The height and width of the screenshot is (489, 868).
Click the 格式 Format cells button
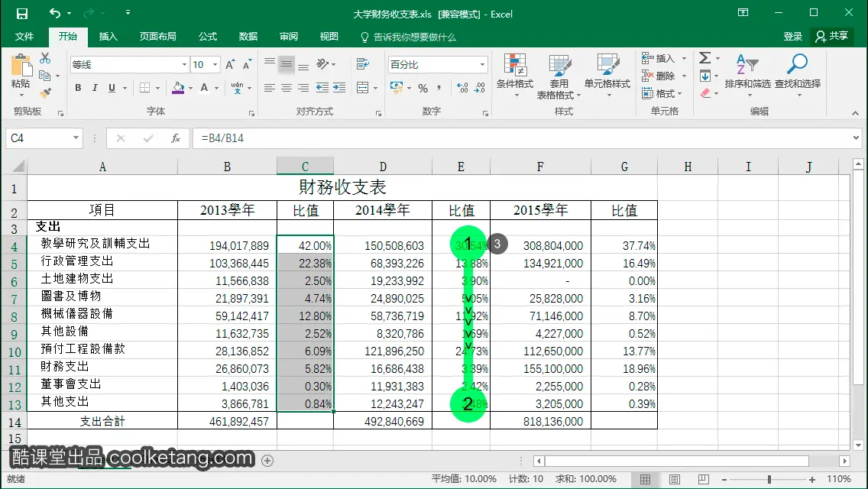pos(662,93)
